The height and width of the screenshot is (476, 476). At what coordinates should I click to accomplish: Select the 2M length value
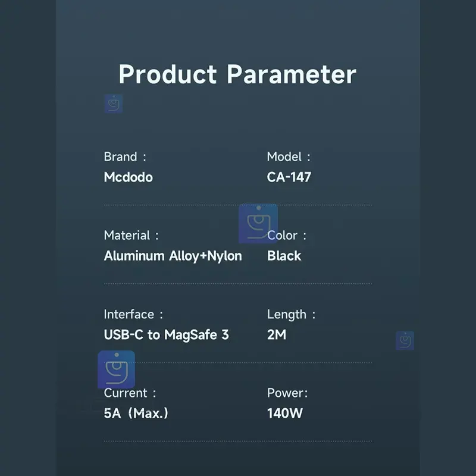point(277,334)
